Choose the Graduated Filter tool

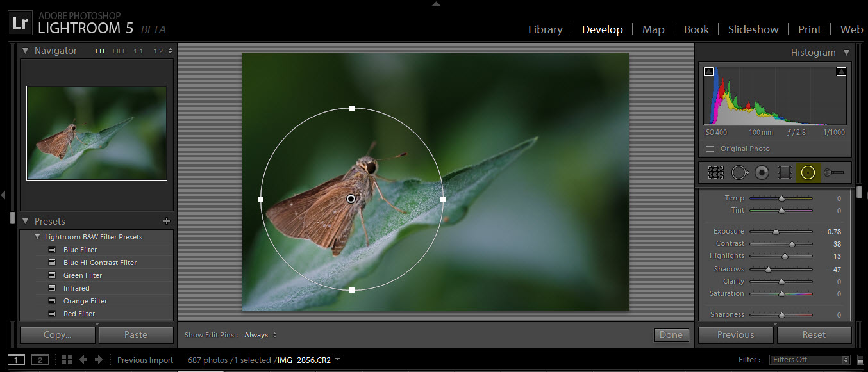point(784,172)
